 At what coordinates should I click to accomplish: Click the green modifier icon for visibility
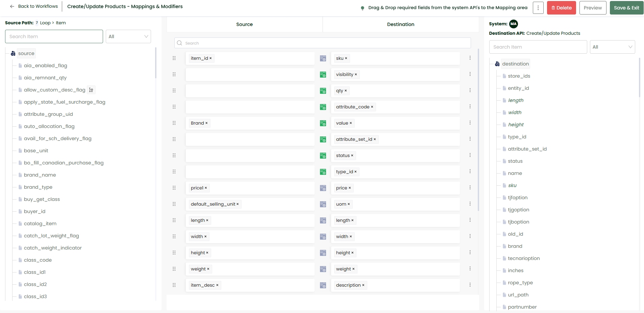(x=323, y=75)
